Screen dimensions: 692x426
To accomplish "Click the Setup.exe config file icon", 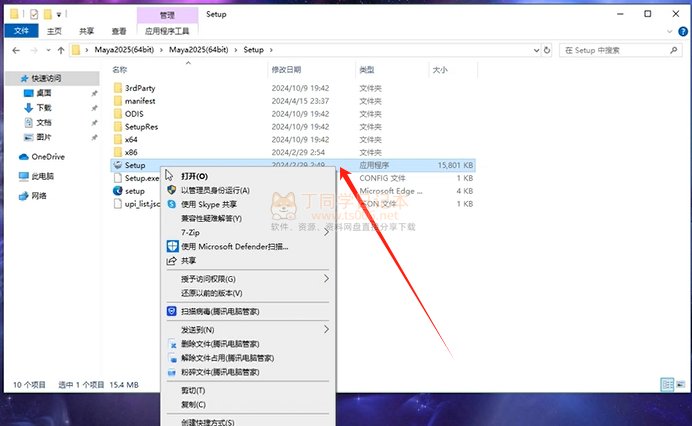I will click(117, 178).
